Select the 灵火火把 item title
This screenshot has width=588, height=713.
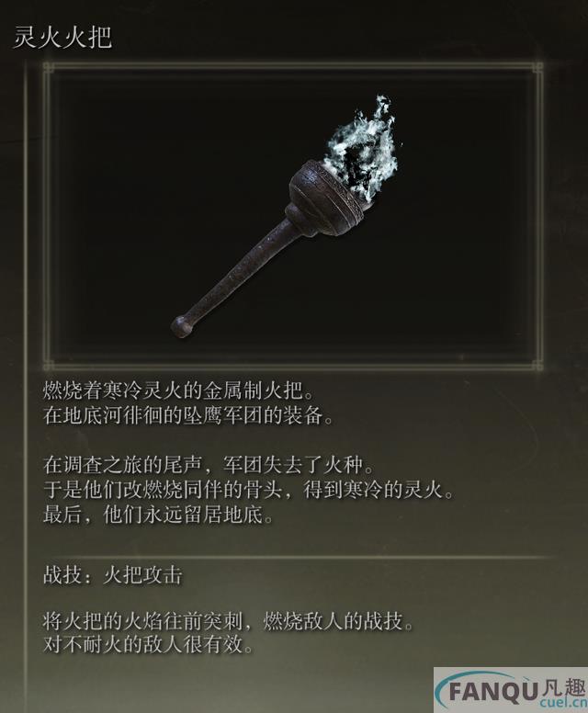[62, 38]
